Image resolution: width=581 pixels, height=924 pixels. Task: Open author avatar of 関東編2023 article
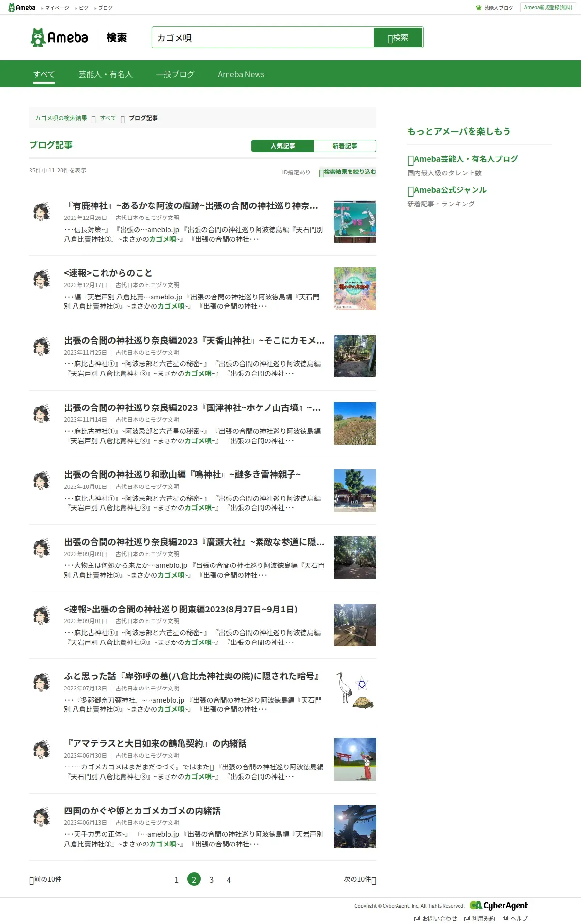pos(42,615)
